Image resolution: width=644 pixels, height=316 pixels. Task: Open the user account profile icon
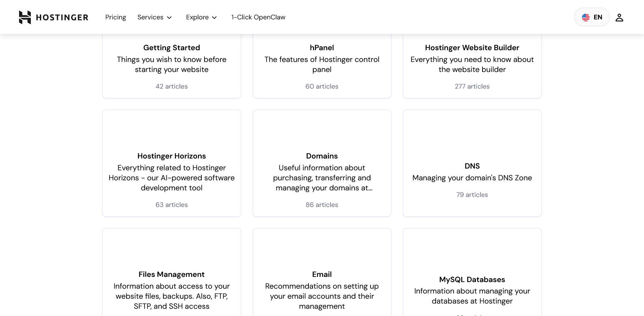[619, 17]
